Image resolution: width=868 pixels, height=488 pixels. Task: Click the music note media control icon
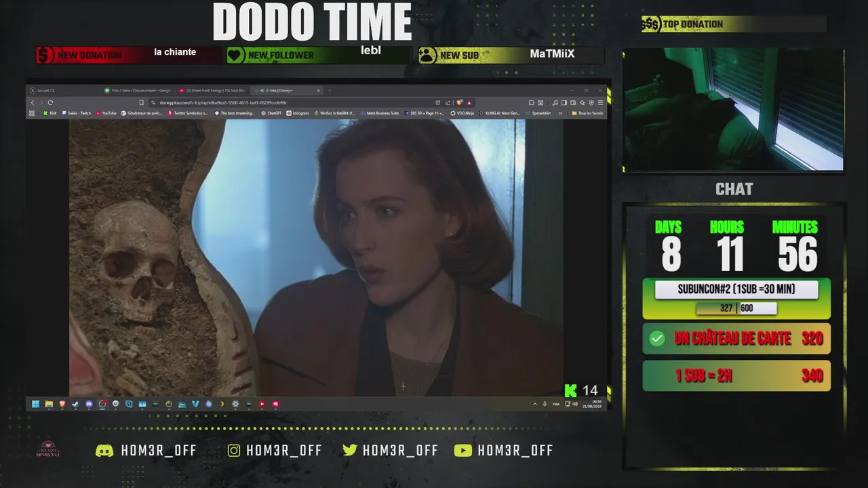coord(555,102)
